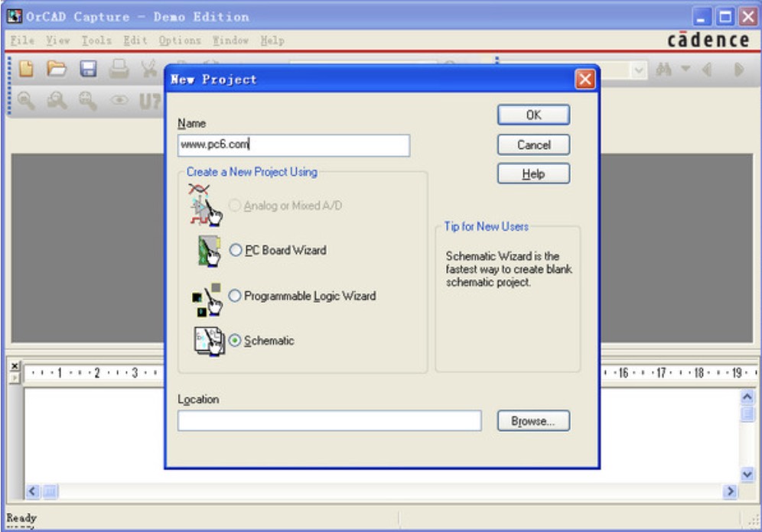Click the first magnifier zoom icon
The image size is (762, 532).
point(27,100)
